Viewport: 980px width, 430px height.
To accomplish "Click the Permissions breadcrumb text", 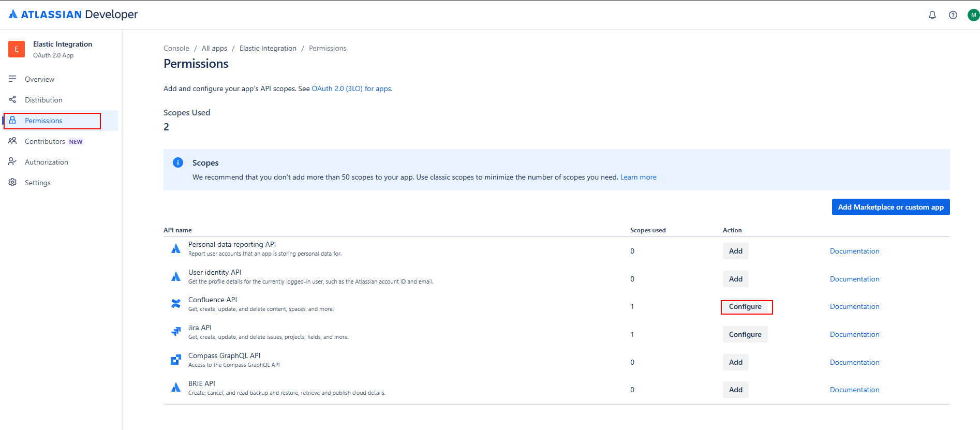I will pyautogui.click(x=328, y=48).
